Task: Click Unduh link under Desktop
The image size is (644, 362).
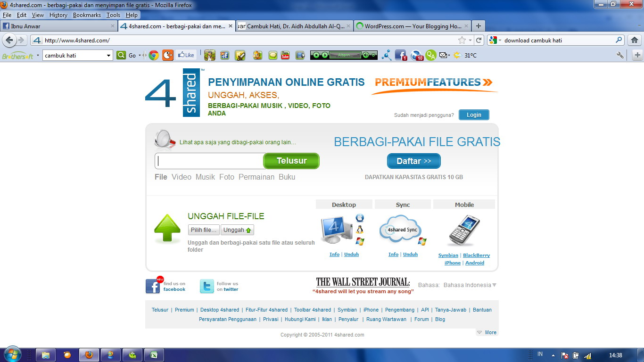Action: pos(351,255)
